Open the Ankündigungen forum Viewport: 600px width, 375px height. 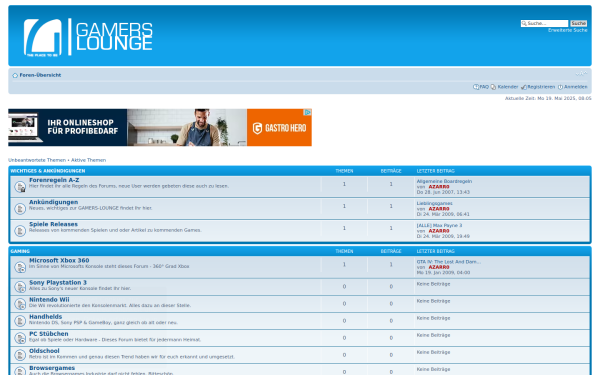tap(54, 202)
